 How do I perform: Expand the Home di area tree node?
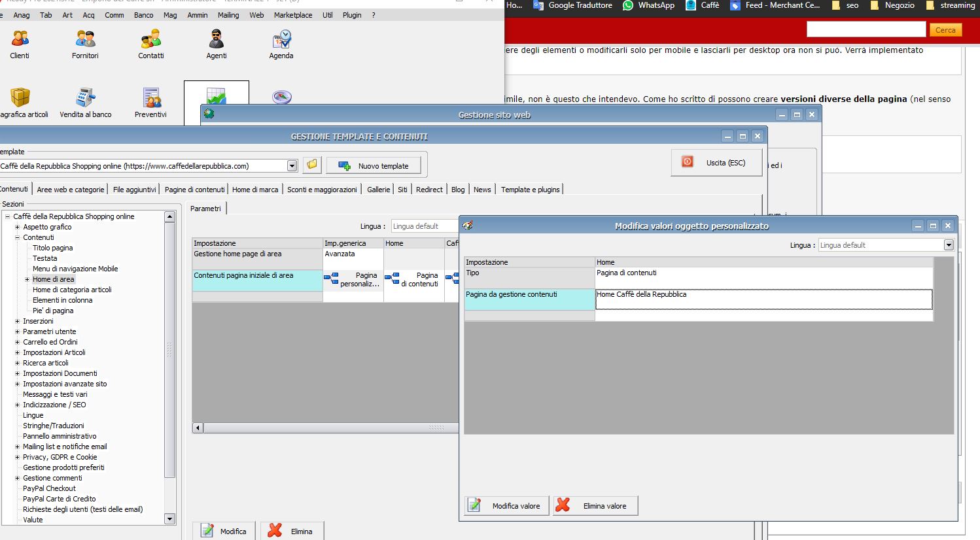coord(27,279)
